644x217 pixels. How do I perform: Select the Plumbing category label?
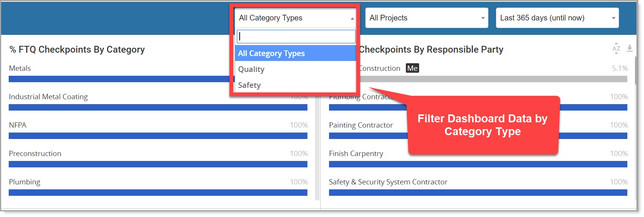click(25, 182)
